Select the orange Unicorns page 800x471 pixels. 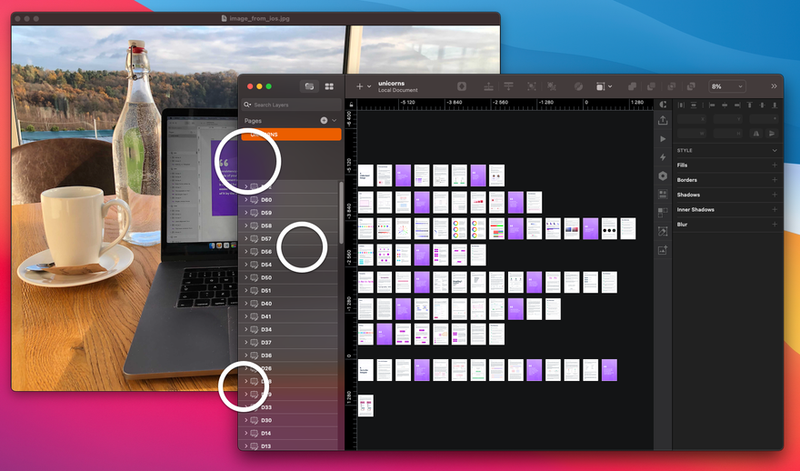(291, 134)
